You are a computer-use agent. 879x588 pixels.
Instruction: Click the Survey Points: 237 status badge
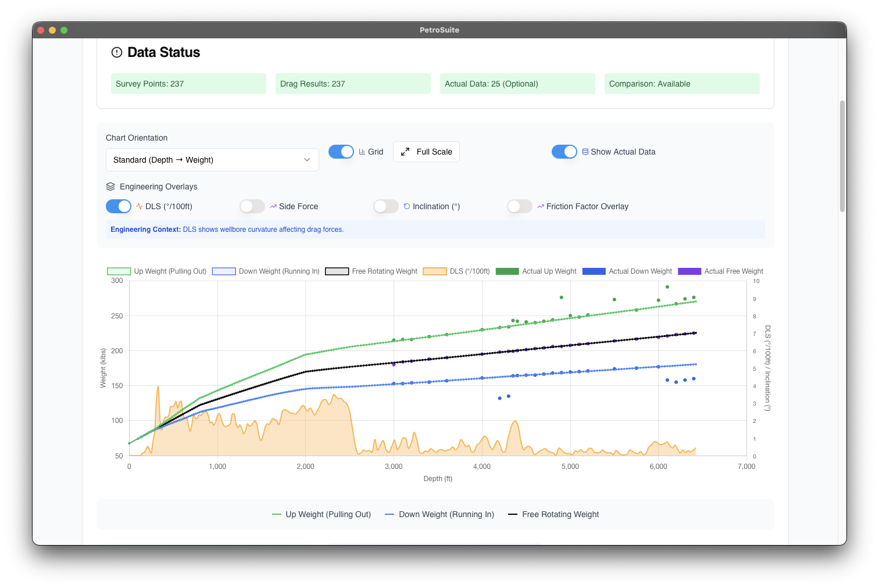(x=188, y=84)
